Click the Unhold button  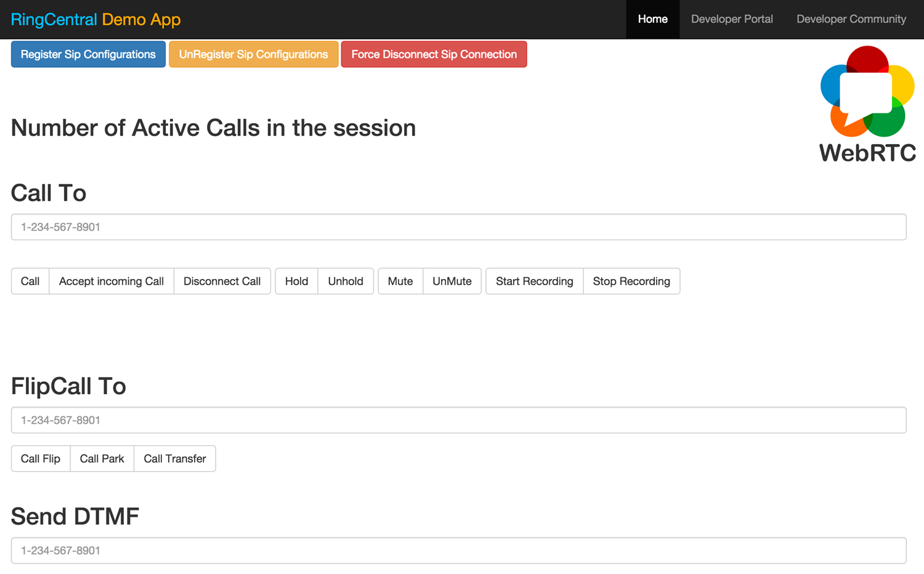346,281
